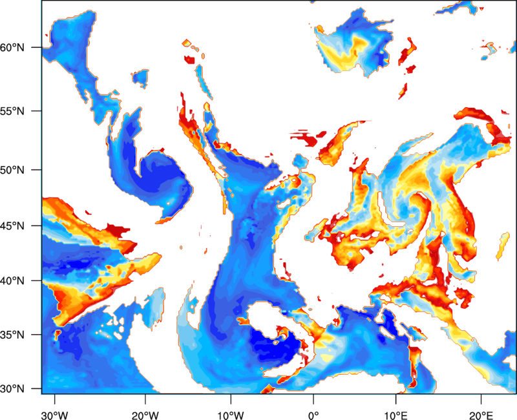Screen dimensions: 517x420
Task: Click the 30°W longitude label
Action: [55, 415]
